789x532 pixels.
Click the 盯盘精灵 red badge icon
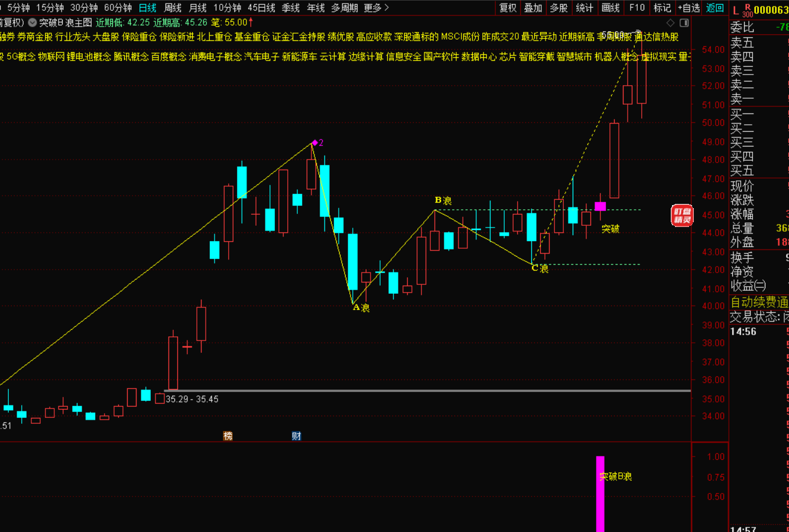681,215
